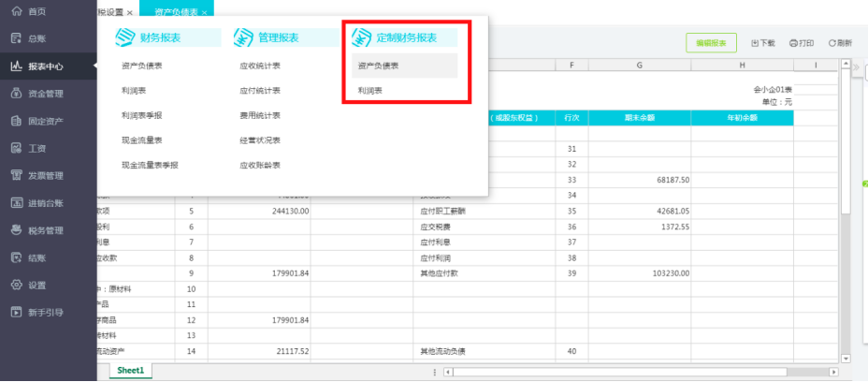
Task: Click the horizontal scrollbar right arrow
Action: 833,372
